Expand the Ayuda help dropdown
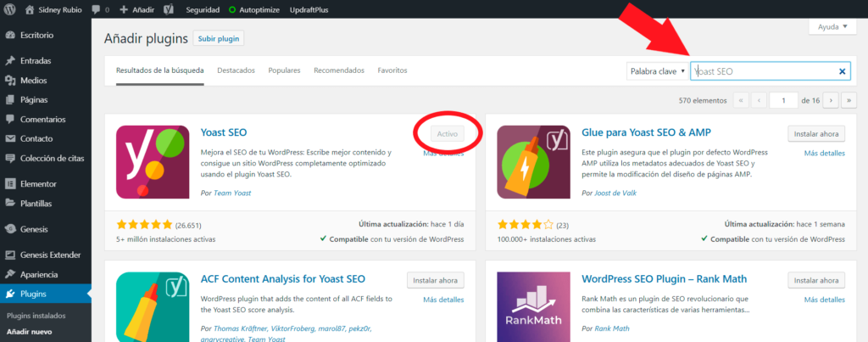The height and width of the screenshot is (342, 868). [832, 26]
